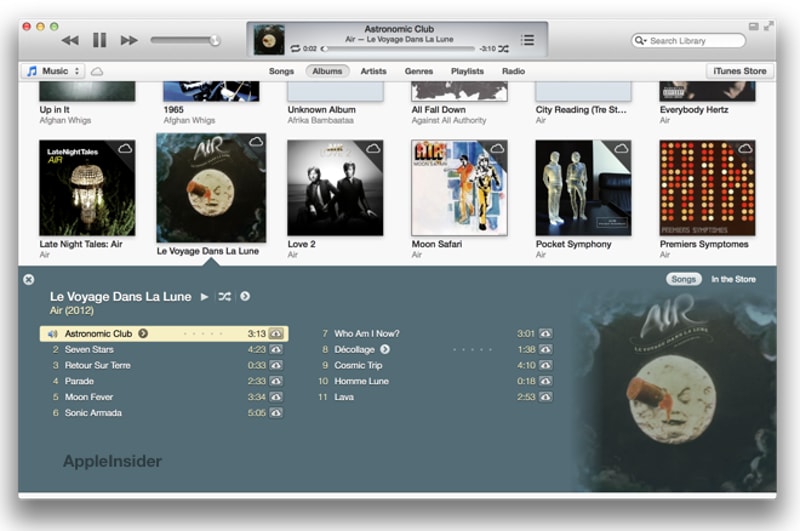Open the Up Next list icon
This screenshot has height=531, width=800.
(x=528, y=40)
